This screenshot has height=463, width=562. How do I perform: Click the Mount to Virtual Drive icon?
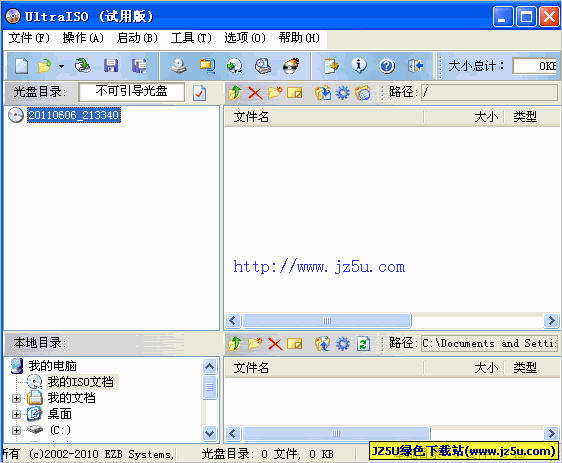(x=263, y=66)
